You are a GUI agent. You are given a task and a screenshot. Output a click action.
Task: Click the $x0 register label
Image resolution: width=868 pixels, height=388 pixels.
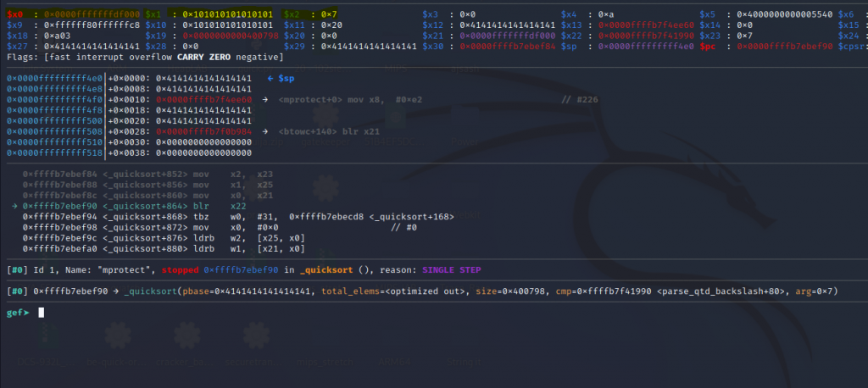click(15, 15)
